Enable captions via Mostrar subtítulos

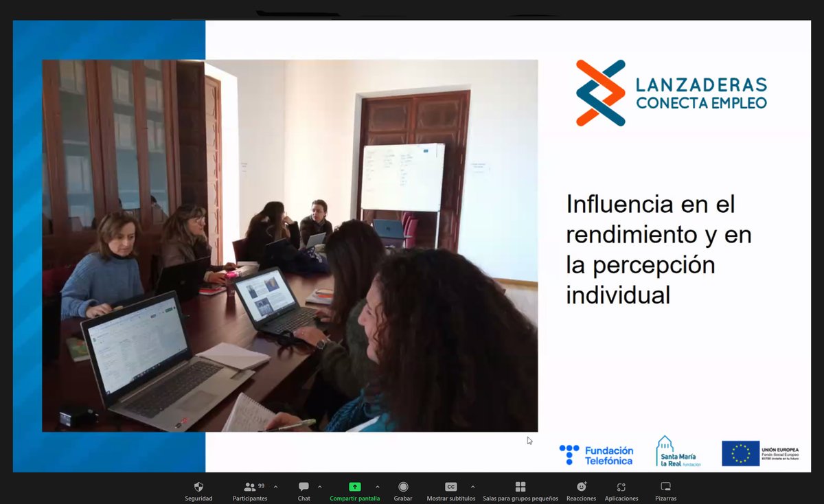click(451, 490)
